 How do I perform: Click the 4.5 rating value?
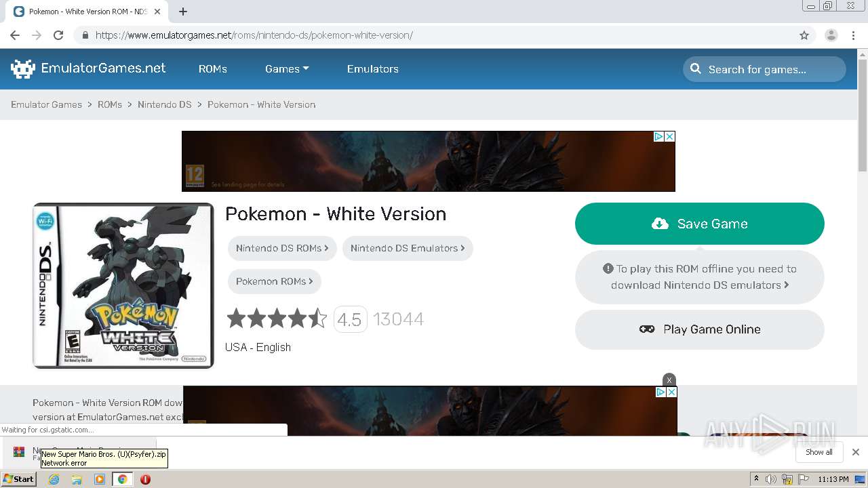point(350,319)
